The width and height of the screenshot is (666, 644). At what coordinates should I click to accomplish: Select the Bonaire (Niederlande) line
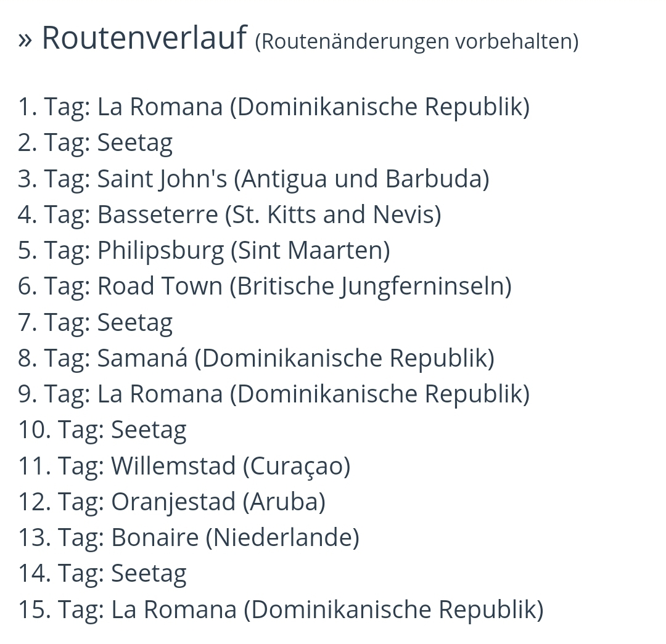188,537
